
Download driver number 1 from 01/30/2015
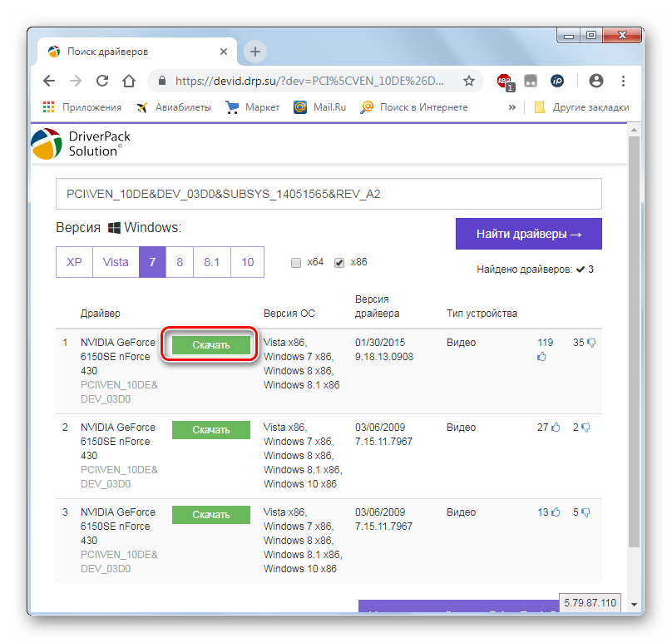pos(211,345)
